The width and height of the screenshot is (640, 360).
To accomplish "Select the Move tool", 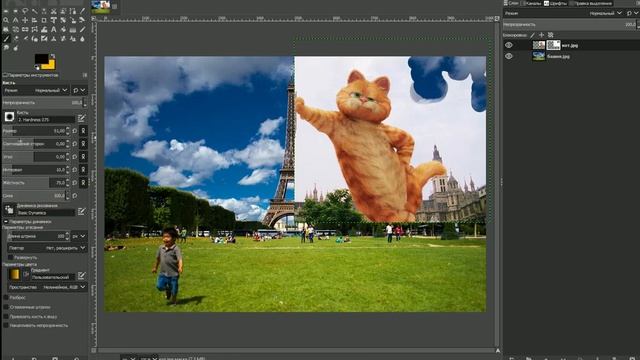I will click(25, 20).
